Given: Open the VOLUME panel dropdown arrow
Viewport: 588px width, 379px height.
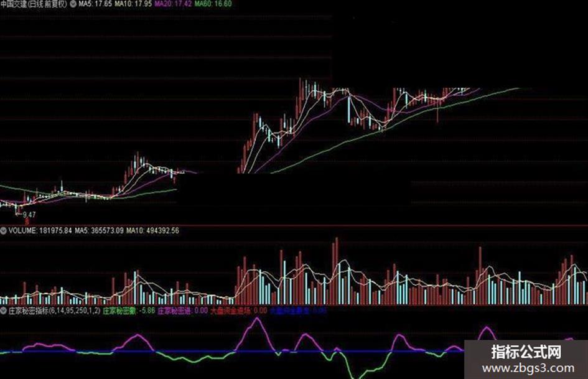Looking at the screenshot, I should click(3, 230).
